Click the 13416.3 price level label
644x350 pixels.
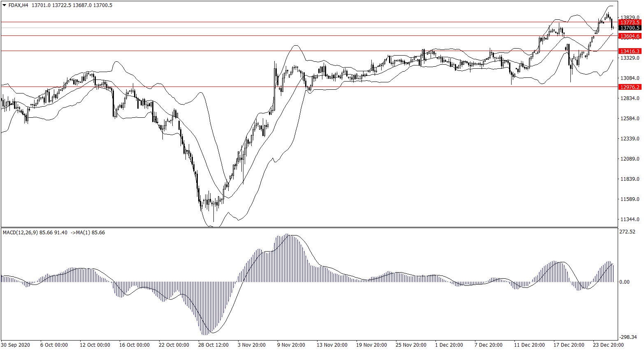(x=630, y=51)
